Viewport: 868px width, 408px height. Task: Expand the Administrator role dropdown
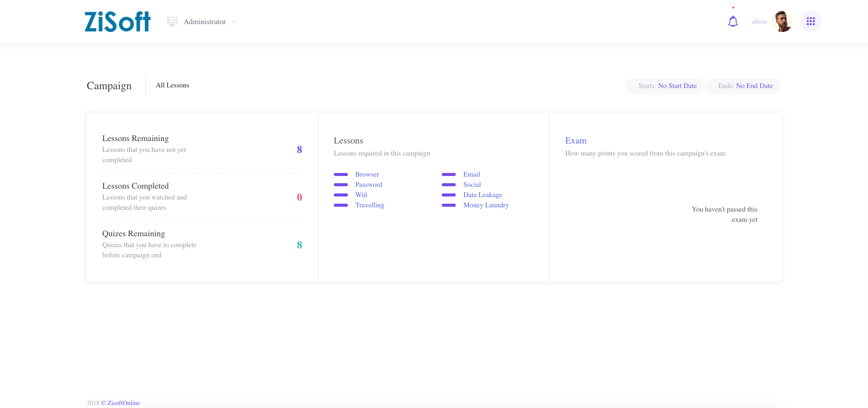[205, 22]
